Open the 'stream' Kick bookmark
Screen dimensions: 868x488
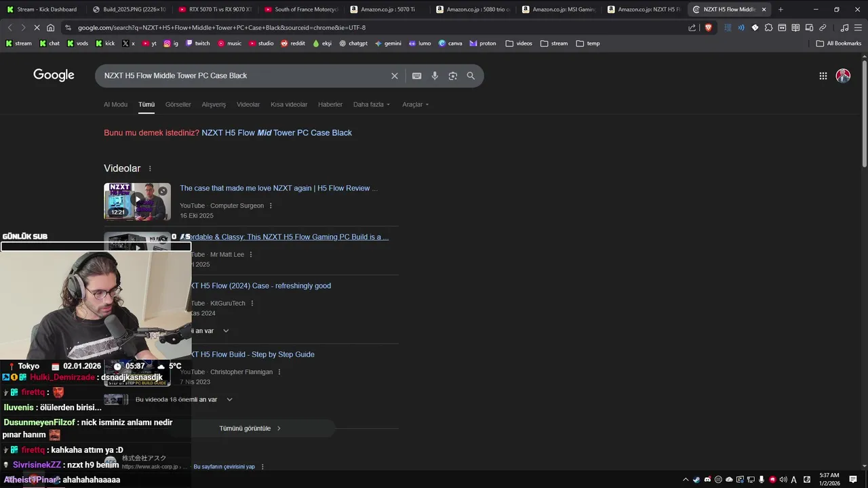pos(18,43)
